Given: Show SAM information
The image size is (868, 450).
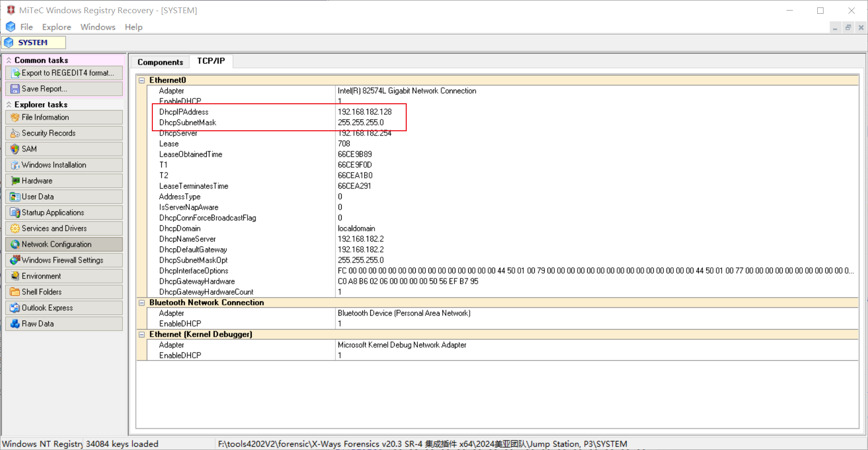Looking at the screenshot, I should (x=64, y=149).
